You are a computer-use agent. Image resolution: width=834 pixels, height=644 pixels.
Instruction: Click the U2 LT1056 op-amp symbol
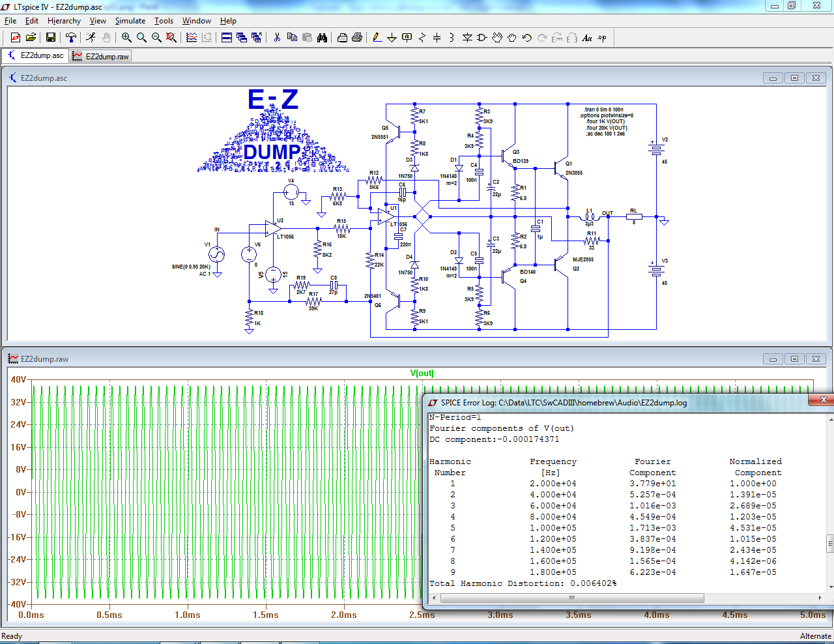[274, 229]
